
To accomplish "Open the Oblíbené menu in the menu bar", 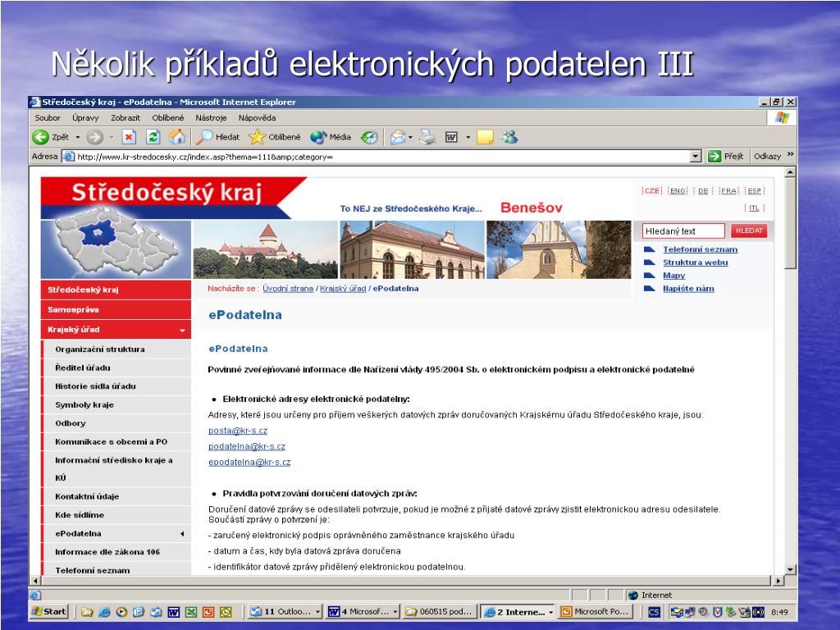I will 167,118.
